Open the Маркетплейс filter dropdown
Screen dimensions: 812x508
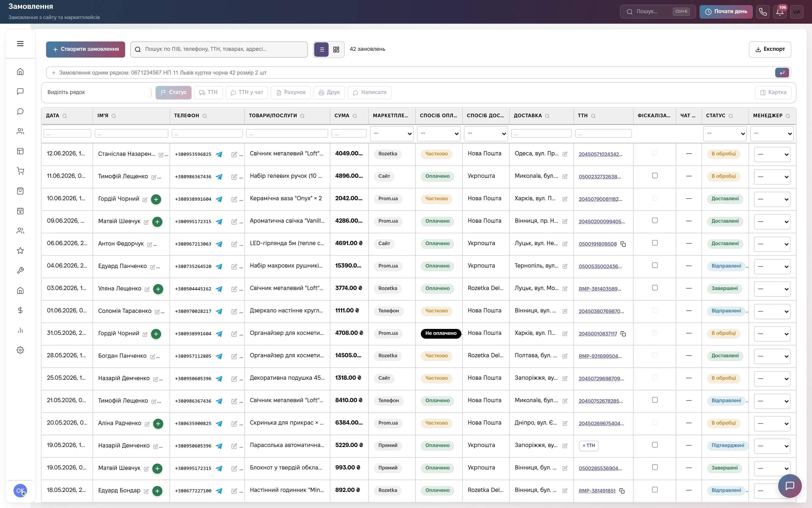click(x=392, y=134)
